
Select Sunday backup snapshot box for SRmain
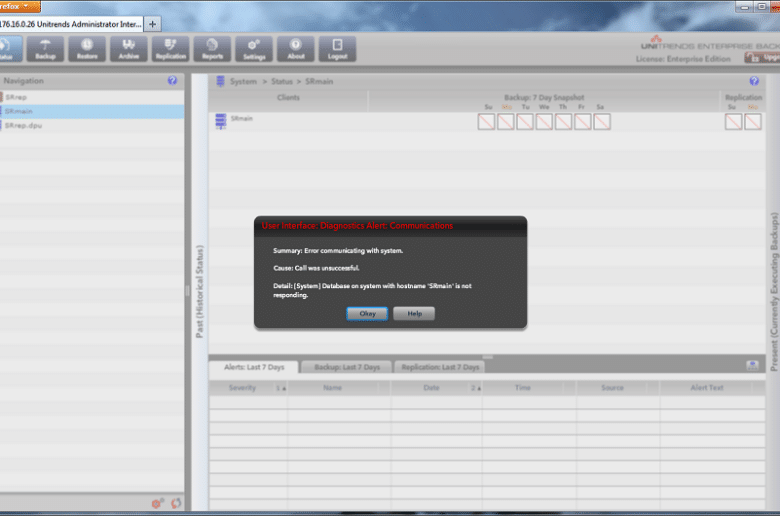tap(487, 122)
